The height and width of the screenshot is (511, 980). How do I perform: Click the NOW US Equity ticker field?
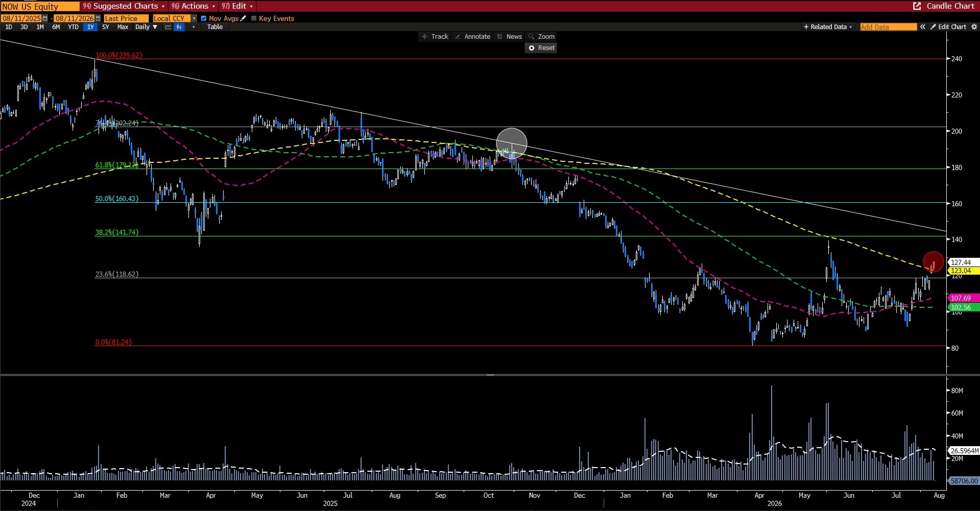[40, 6]
